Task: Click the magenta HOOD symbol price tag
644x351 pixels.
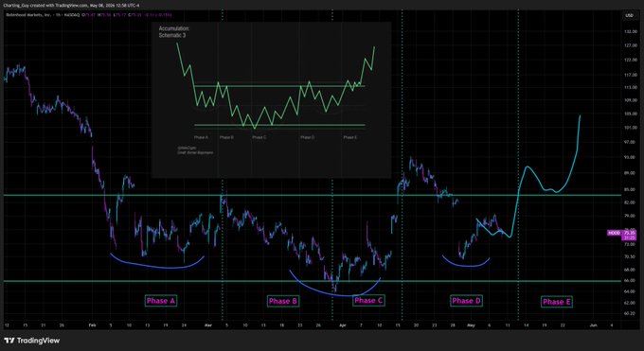Action: click(x=614, y=233)
